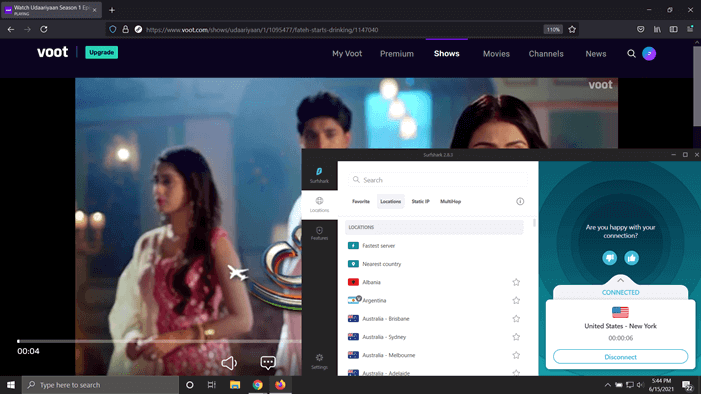Favorite Argentina with its star
This screenshot has height=394, width=701.
[x=516, y=301]
